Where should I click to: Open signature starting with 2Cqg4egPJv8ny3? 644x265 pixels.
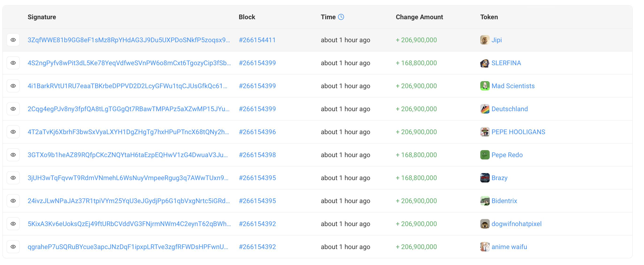[x=129, y=109]
